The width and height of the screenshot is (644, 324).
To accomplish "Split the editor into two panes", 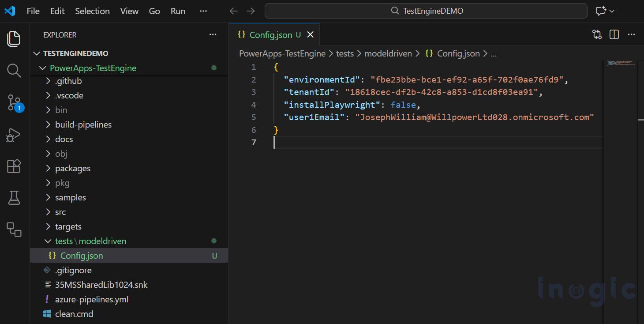I will tap(614, 34).
